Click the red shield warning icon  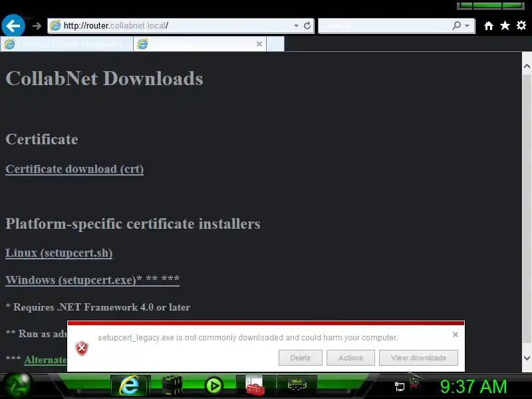pos(82,348)
